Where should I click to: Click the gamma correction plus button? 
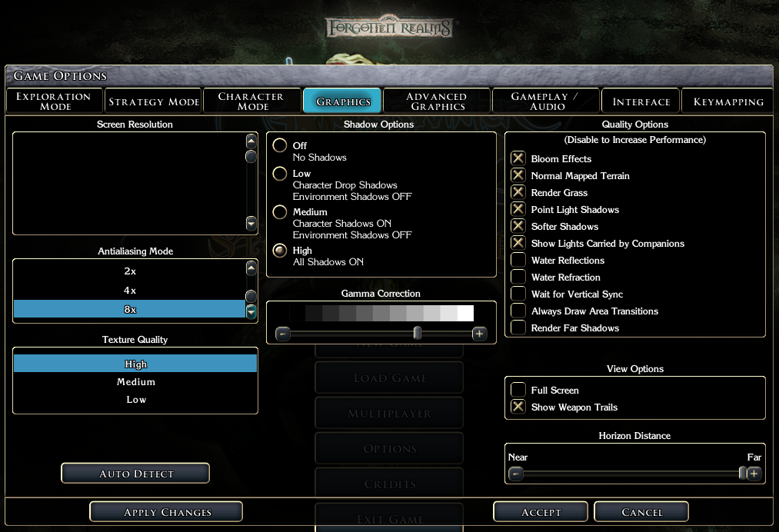click(479, 334)
